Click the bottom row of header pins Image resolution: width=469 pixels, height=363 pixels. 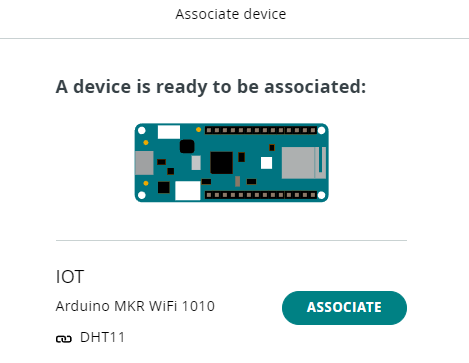[261, 195]
